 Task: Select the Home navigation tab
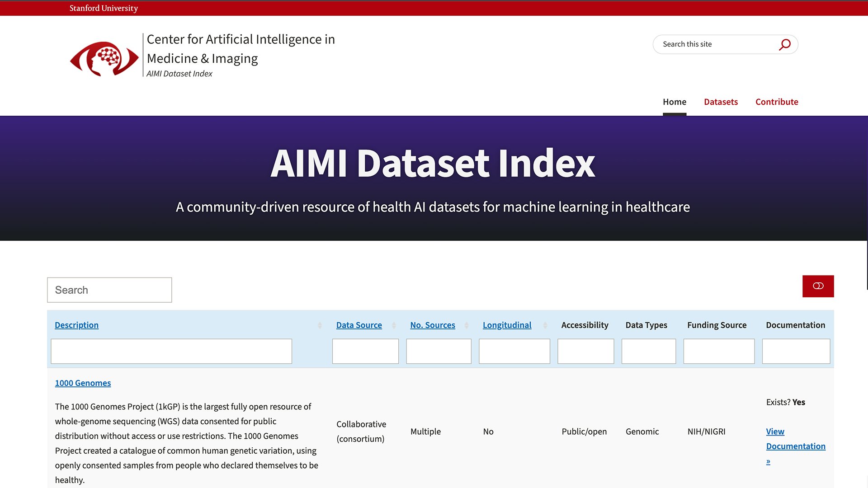674,102
